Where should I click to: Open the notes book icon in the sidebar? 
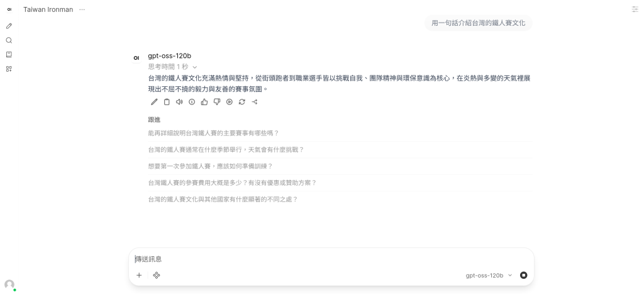point(9,55)
